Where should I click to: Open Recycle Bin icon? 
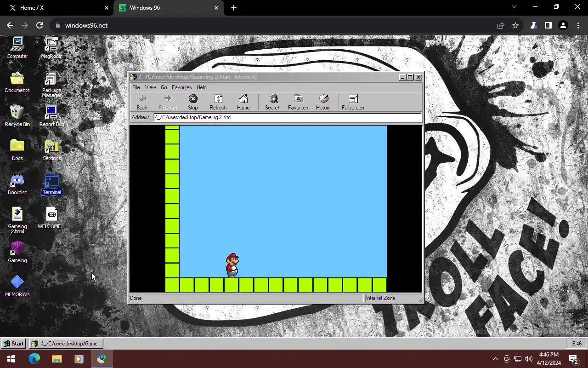(x=17, y=116)
